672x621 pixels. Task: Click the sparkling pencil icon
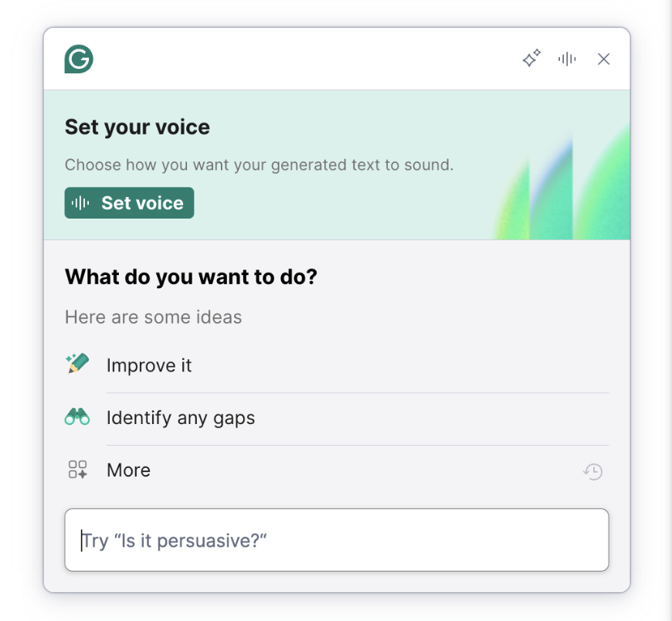[78, 364]
